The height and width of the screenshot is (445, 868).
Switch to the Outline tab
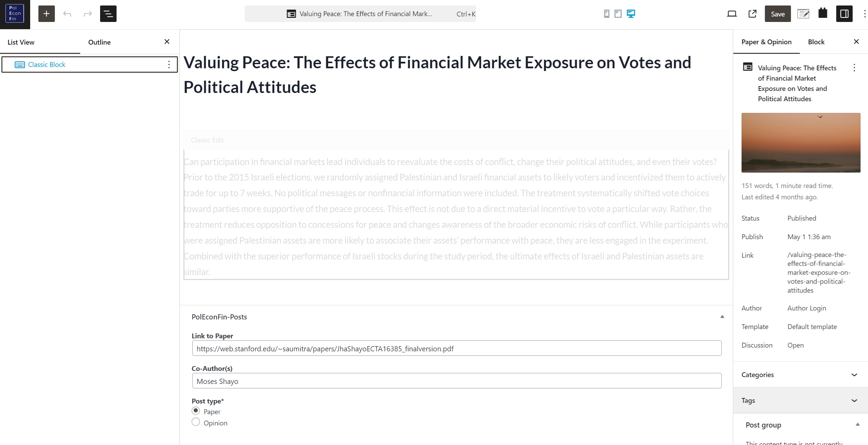coord(99,42)
